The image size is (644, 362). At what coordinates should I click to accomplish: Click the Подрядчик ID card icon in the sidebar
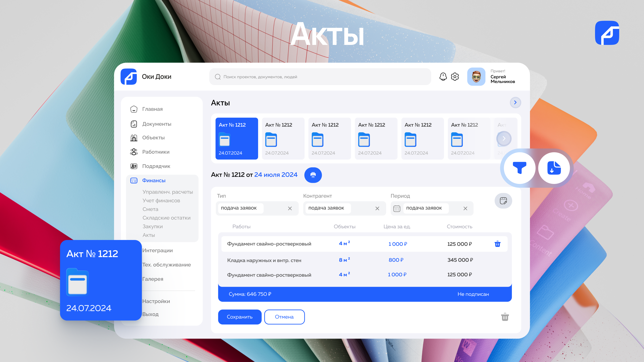[x=134, y=166]
